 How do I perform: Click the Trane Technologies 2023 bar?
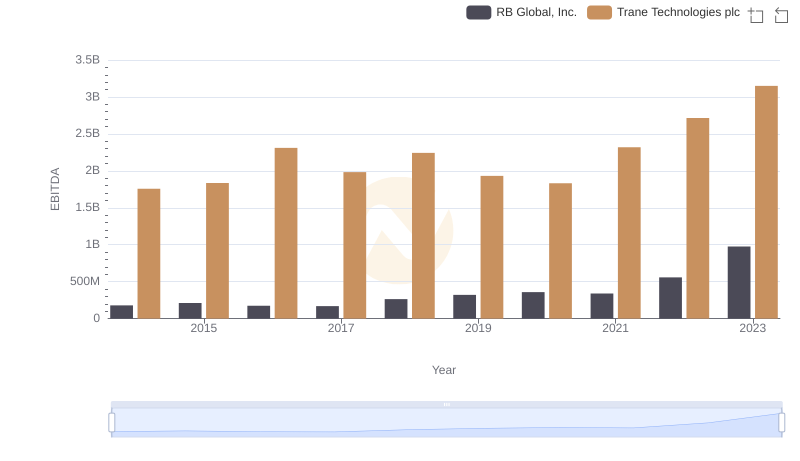click(x=766, y=202)
